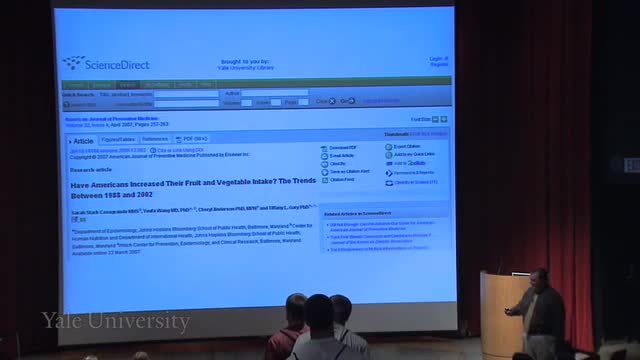The height and width of the screenshot is (360, 640).
Task: Click the Permissions & Reprints icon
Action: pyautogui.click(x=389, y=173)
